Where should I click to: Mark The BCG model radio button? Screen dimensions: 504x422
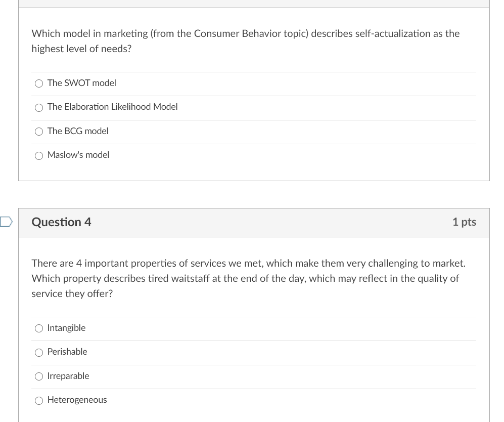(x=39, y=132)
